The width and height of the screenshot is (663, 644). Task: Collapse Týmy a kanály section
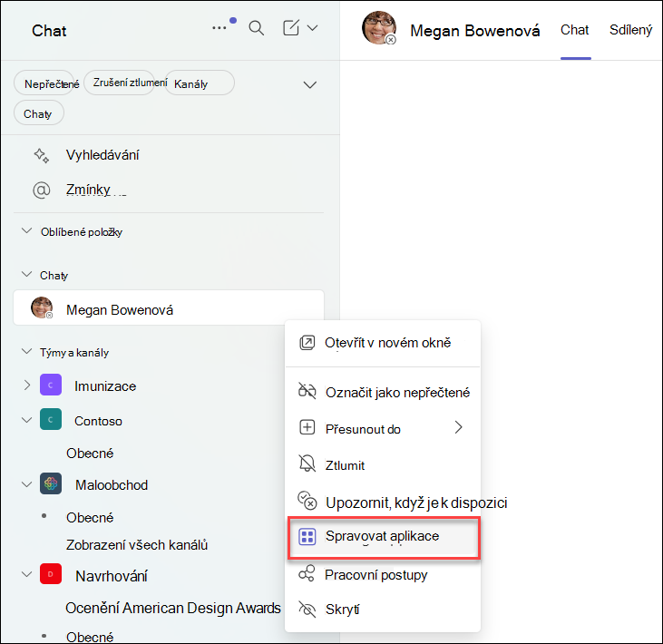click(x=26, y=351)
